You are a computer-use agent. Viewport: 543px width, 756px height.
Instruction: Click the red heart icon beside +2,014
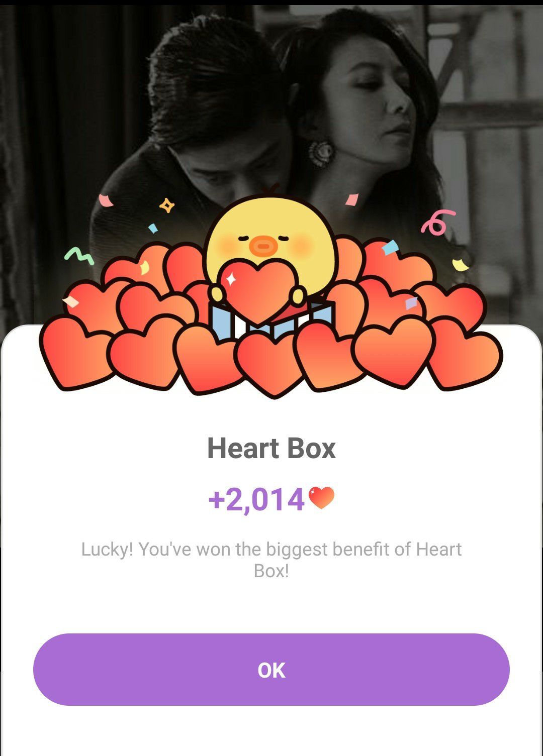[x=321, y=498]
